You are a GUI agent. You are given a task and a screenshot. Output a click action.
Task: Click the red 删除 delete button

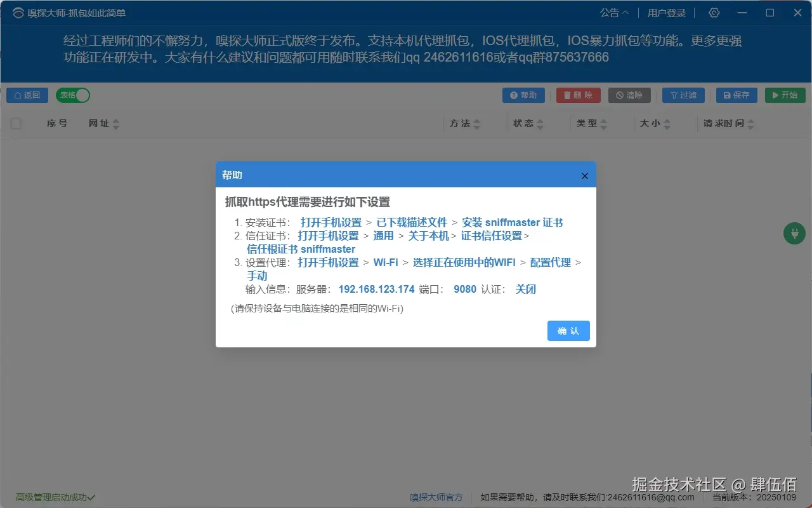click(x=579, y=95)
